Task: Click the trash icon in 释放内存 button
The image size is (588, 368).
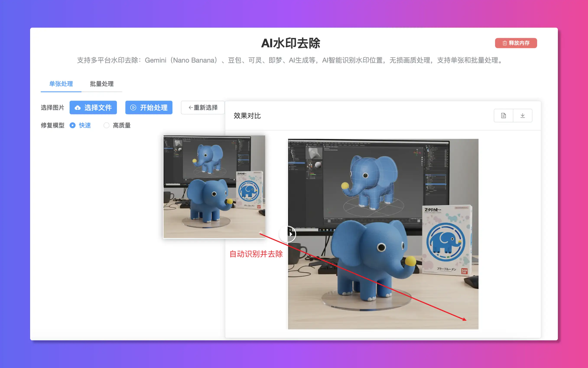Action: pos(505,43)
